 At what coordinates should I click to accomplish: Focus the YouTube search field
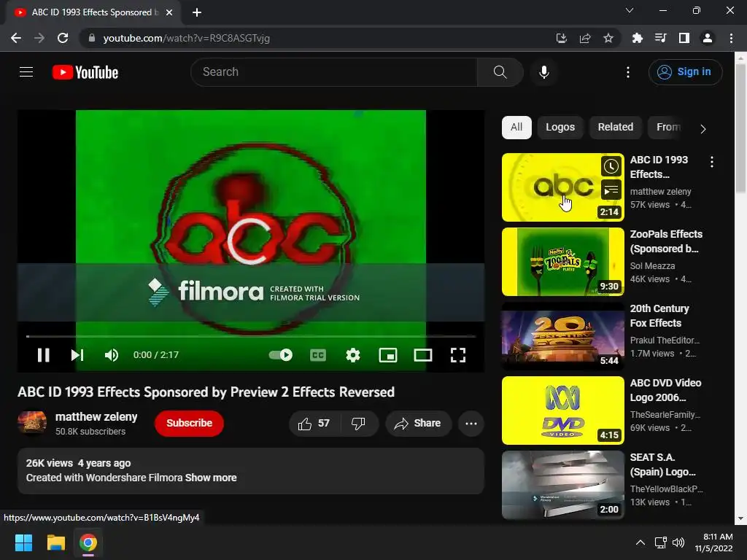coord(334,72)
